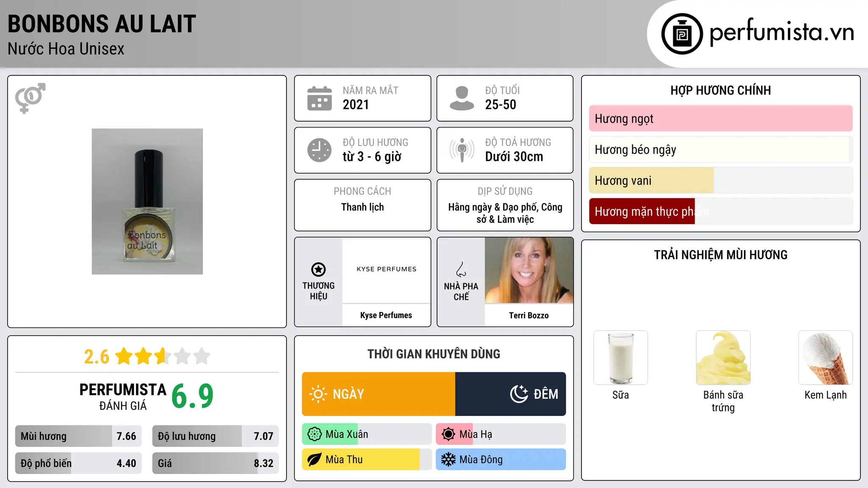
Task: Click the Giá 8.32 score bar
Action: click(215, 463)
